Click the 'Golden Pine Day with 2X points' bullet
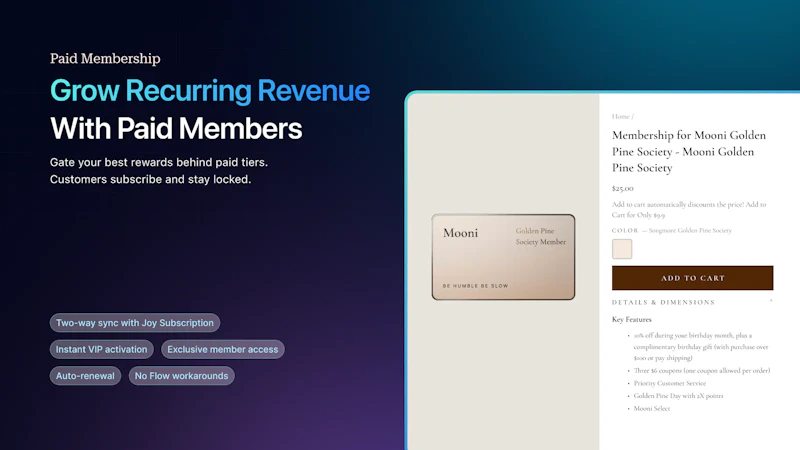This screenshot has width=800, height=450. click(x=678, y=395)
